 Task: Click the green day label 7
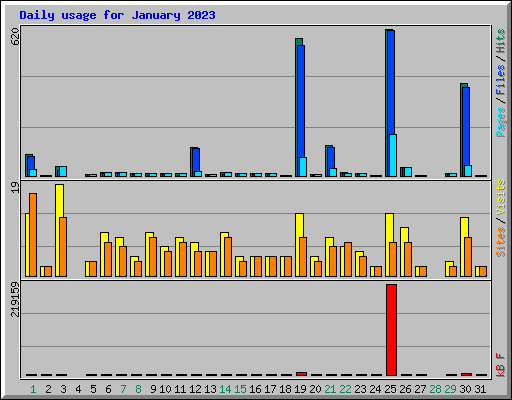click(x=123, y=389)
